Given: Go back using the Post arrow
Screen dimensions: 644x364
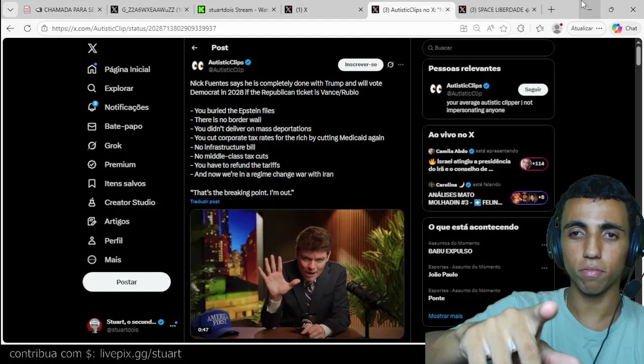Looking at the screenshot, I should pos(194,48).
